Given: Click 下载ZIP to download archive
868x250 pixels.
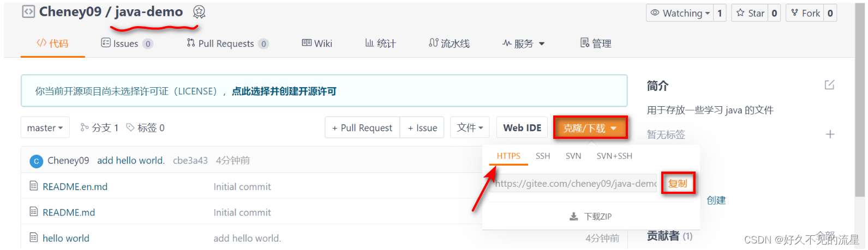Looking at the screenshot, I should click(x=590, y=216).
